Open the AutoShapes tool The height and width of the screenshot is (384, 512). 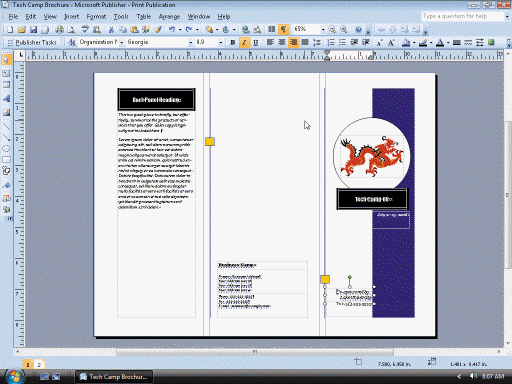coord(6,171)
